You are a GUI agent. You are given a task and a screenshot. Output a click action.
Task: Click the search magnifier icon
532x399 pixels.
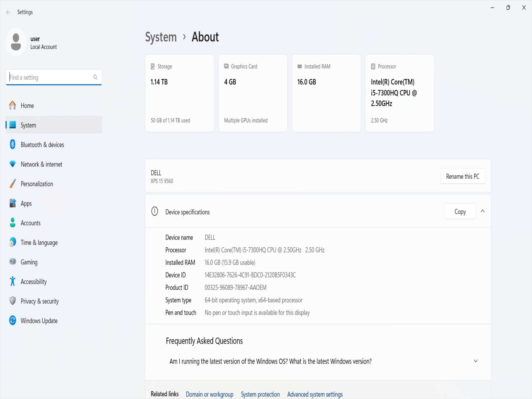pyautogui.click(x=95, y=77)
